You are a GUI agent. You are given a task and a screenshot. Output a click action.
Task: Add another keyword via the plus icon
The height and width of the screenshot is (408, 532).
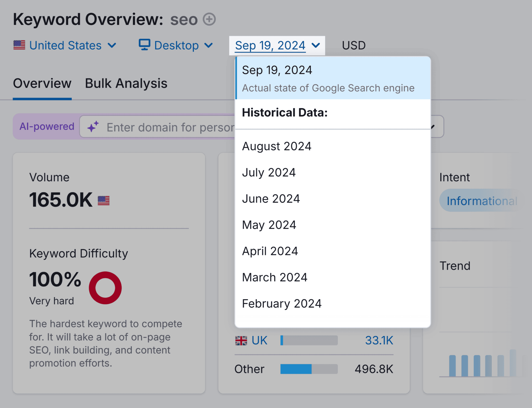coord(209,19)
